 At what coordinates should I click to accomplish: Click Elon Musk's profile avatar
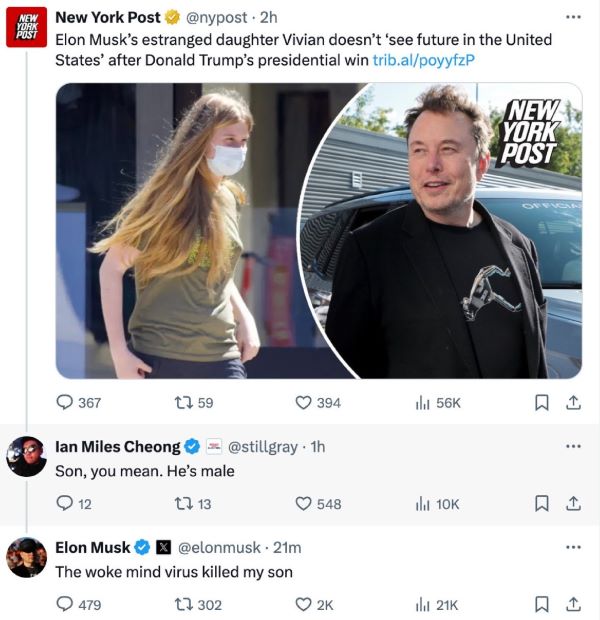click(x=26, y=557)
